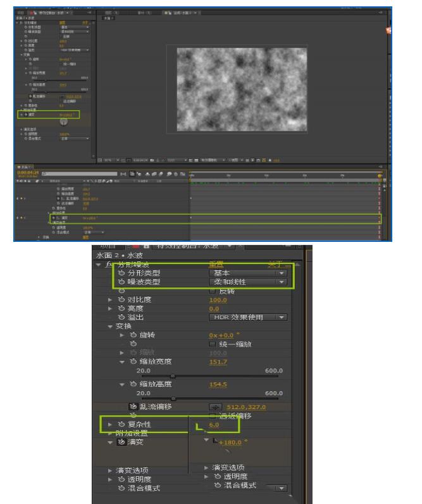Enable the 反转 checkbox in enlarged panel
This screenshot has width=422, height=504.
[x=213, y=291]
